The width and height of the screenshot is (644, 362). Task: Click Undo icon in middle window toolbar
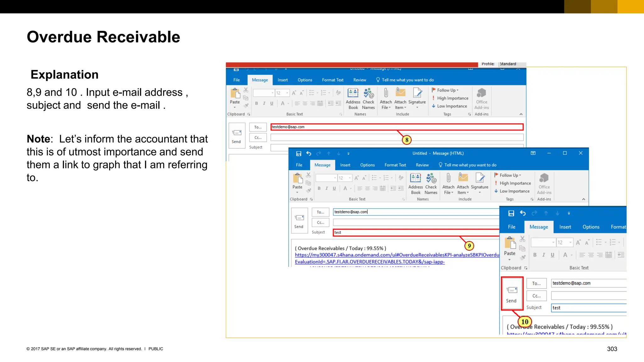308,153
